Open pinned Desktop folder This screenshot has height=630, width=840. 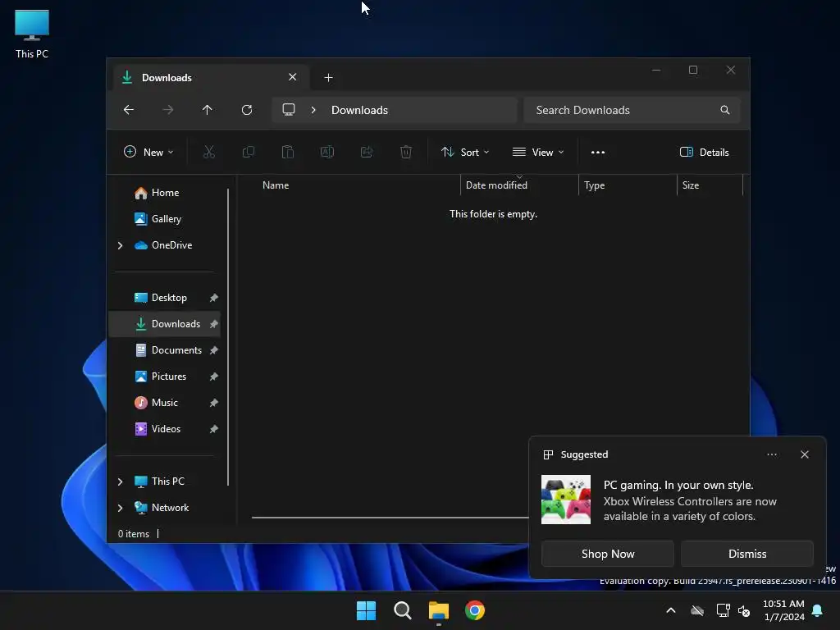pyautogui.click(x=164, y=298)
